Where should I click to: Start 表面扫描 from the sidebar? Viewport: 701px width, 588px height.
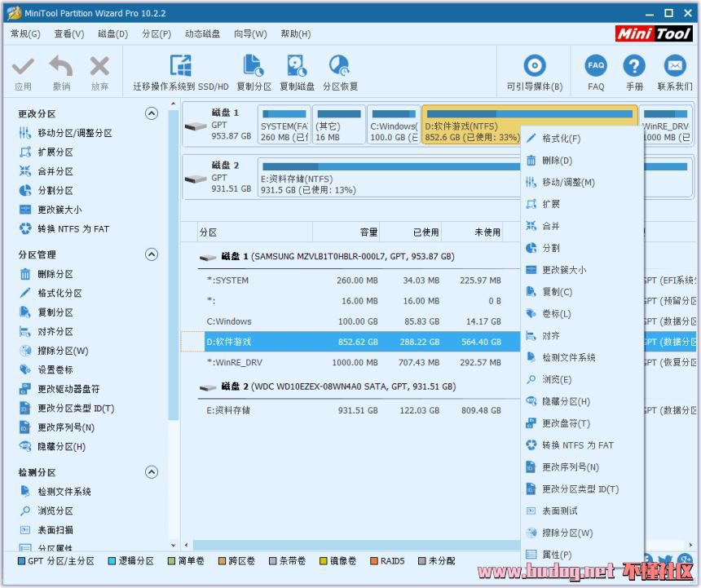(46, 530)
